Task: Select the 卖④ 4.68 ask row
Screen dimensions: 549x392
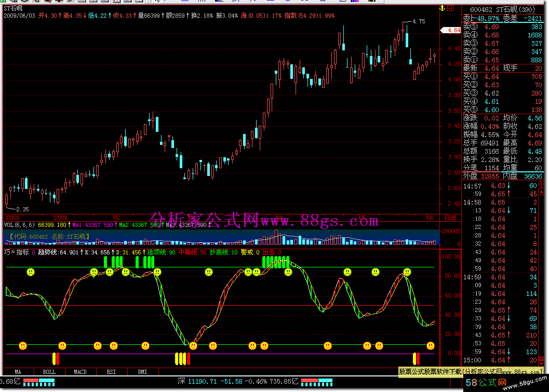Action: click(502, 35)
